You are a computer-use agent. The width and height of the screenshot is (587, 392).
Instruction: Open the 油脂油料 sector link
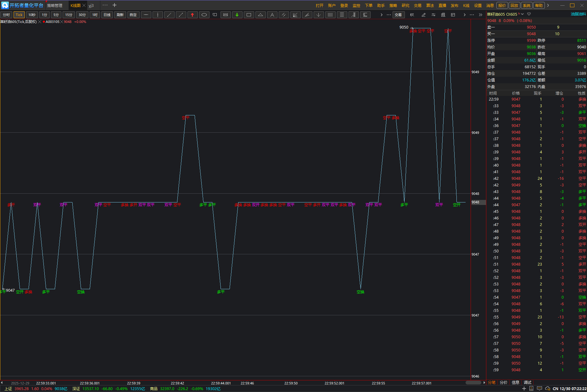[578, 14]
